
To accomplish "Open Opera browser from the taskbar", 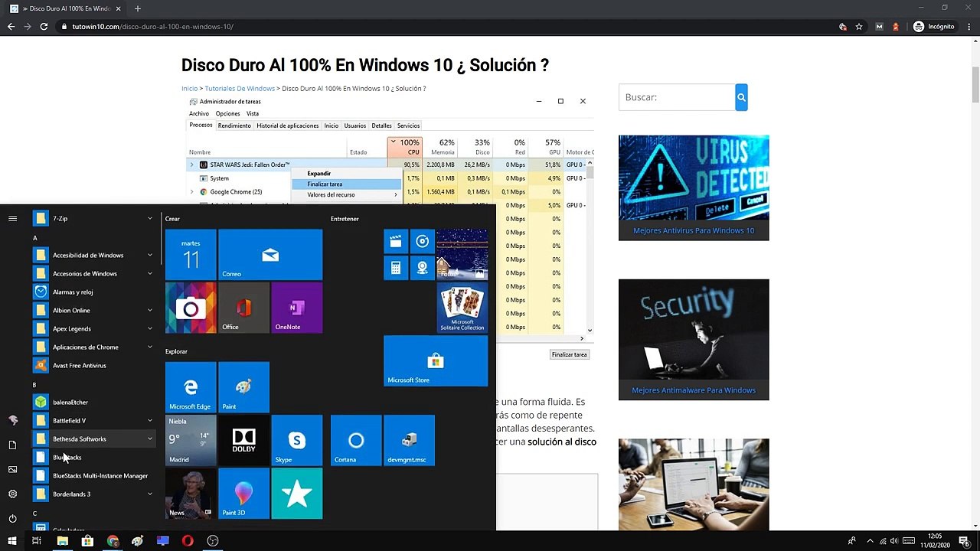I will [188, 541].
